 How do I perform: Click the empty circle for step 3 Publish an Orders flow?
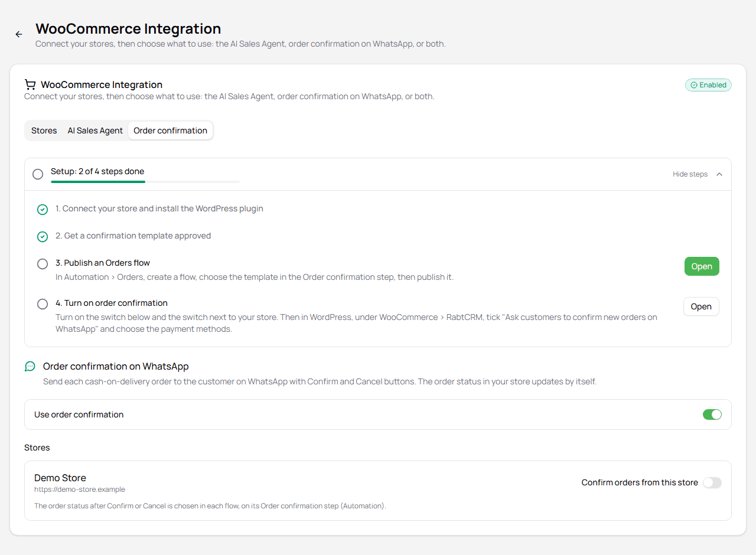(43, 264)
